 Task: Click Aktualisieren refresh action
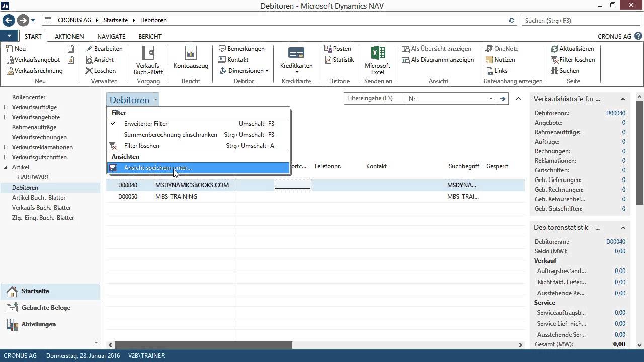[x=573, y=49]
